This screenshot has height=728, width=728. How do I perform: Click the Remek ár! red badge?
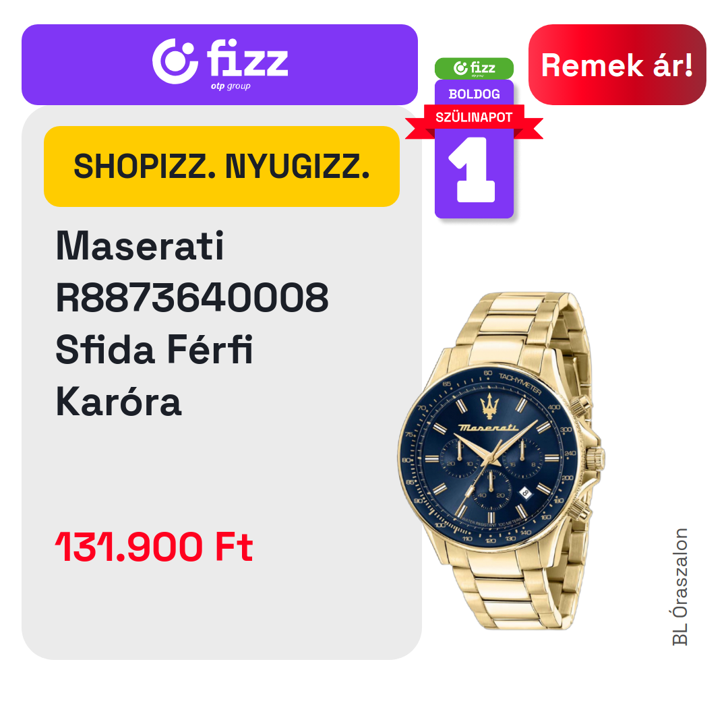tap(617, 65)
